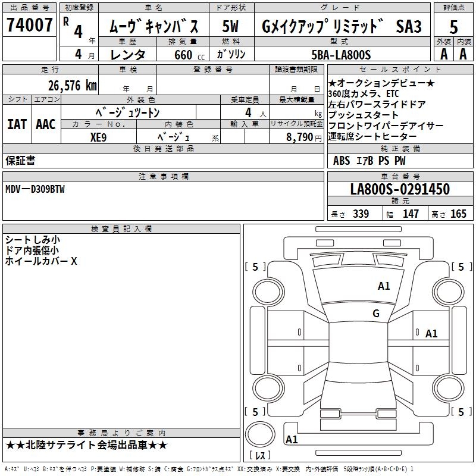Screen dimensions: 476x476
Task: Select inspector note ホイールカバーX
Action: (x=41, y=261)
